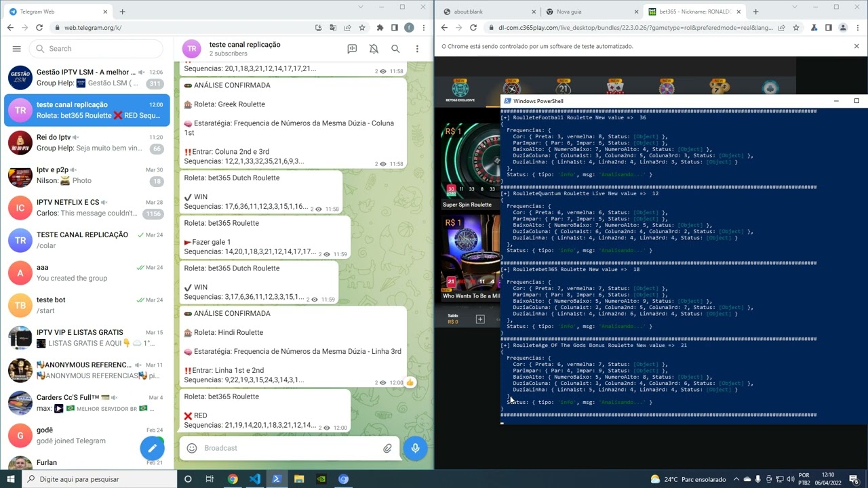Open TESTE CANAL REPLICAÇÃO chat
868x488 pixels.
(87, 240)
